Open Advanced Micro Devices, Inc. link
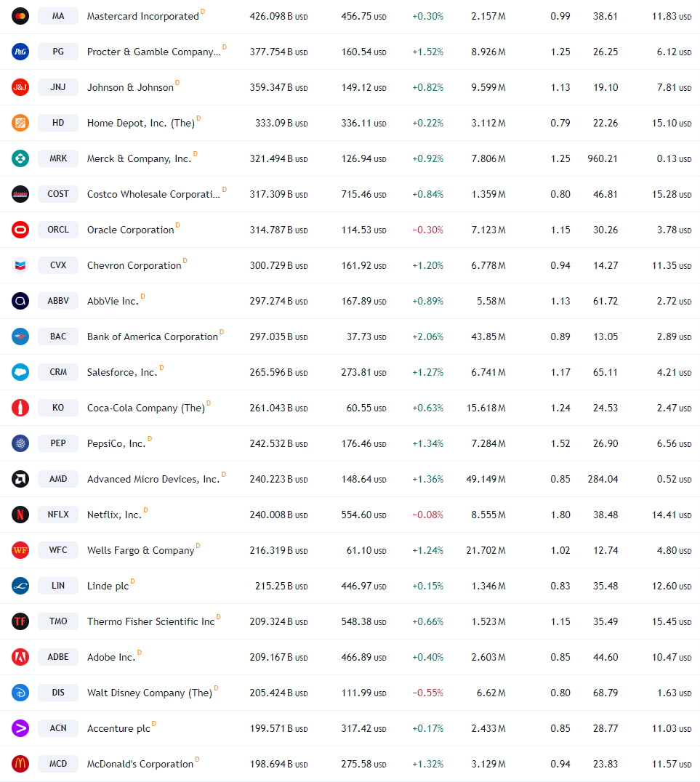 pyautogui.click(x=153, y=479)
